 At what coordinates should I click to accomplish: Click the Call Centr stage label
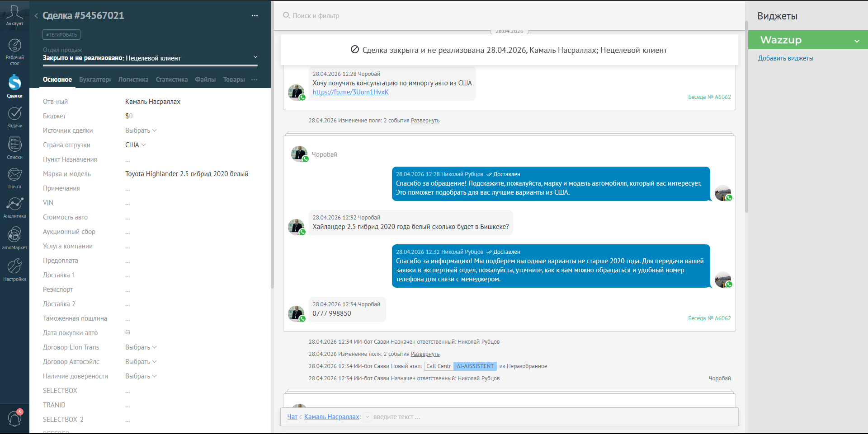pyautogui.click(x=439, y=366)
